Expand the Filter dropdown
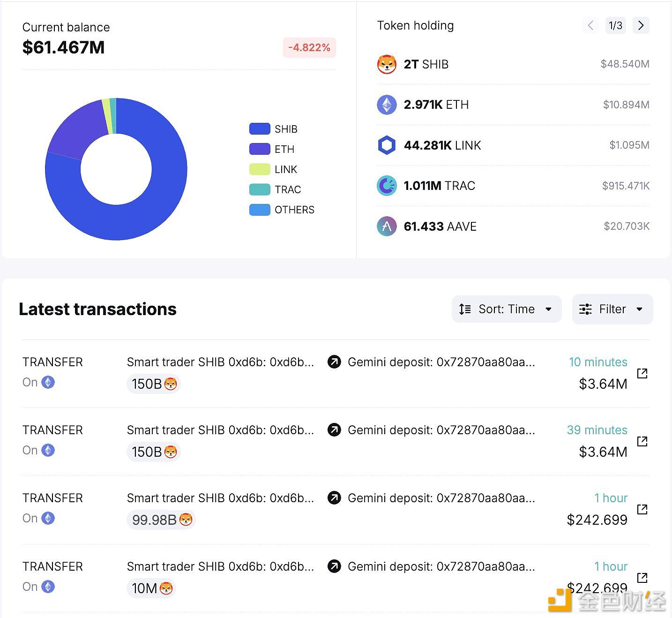672x618 pixels. (x=612, y=309)
